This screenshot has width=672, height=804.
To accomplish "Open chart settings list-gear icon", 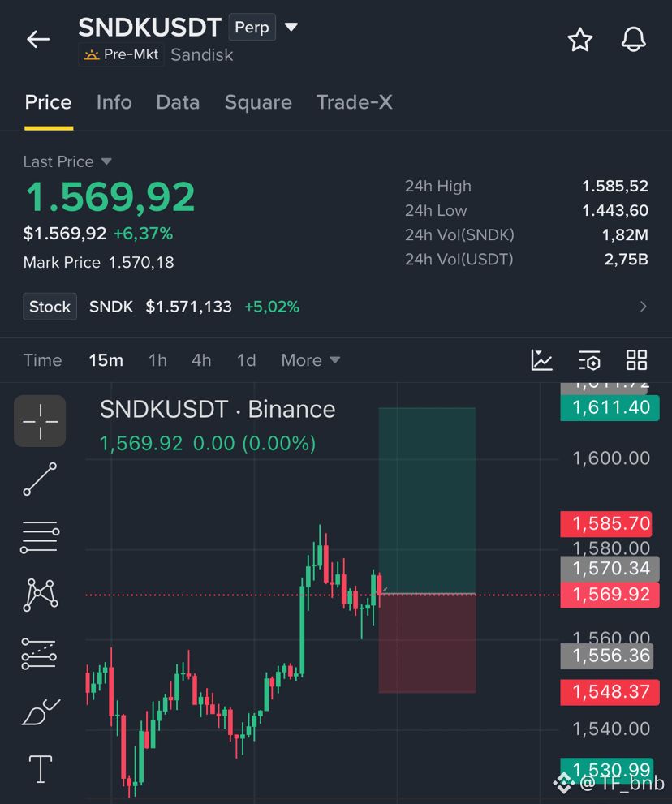I will (x=589, y=360).
